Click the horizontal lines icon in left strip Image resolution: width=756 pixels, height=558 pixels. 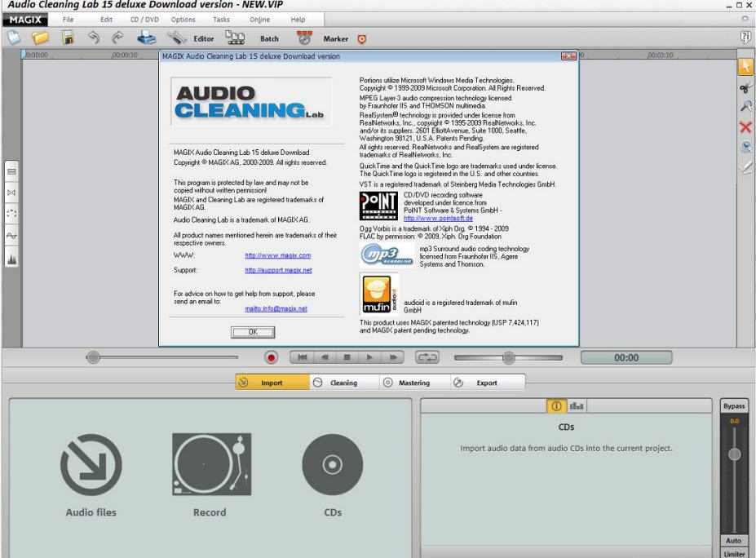point(11,171)
